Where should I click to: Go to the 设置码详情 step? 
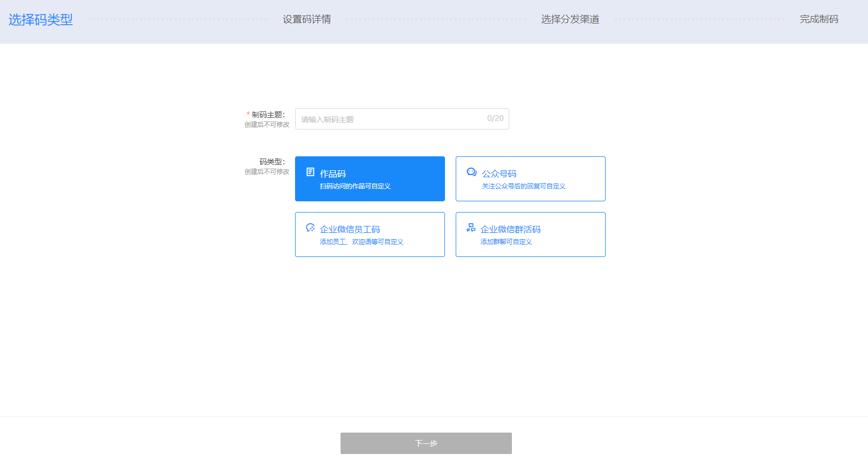pyautogui.click(x=307, y=19)
